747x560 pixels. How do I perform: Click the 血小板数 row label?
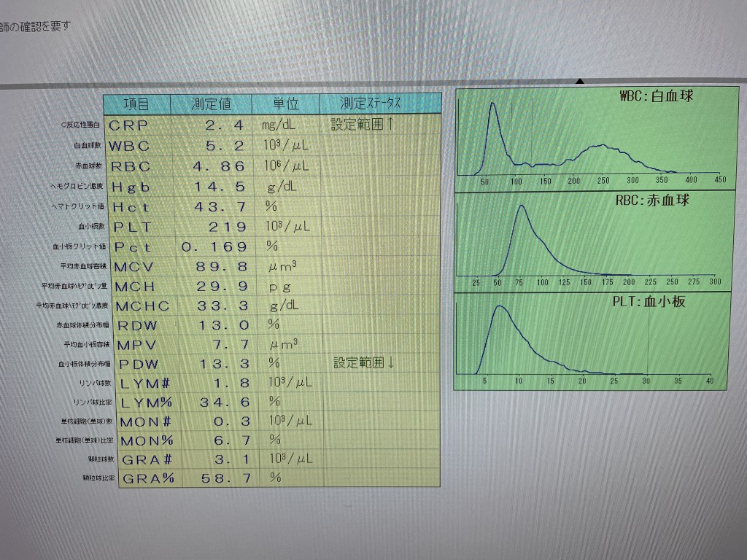click(x=91, y=226)
